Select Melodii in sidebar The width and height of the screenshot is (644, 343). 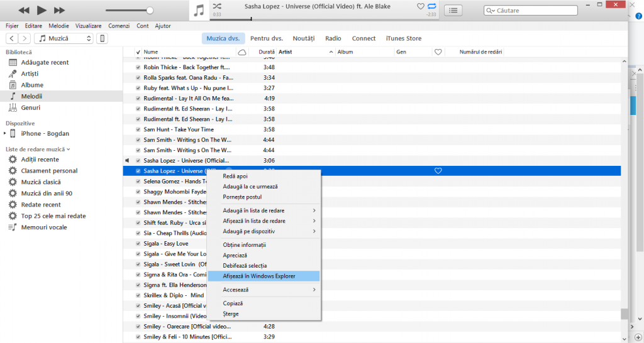coord(61,96)
